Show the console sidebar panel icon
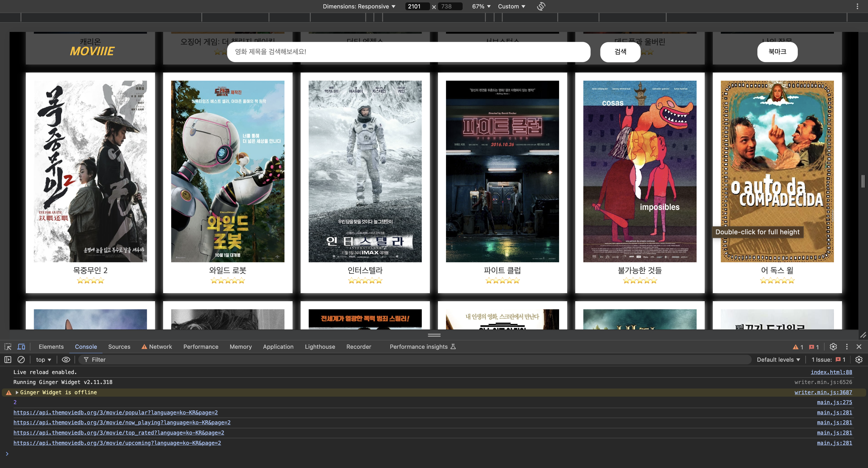This screenshot has width=868, height=468. coord(8,360)
